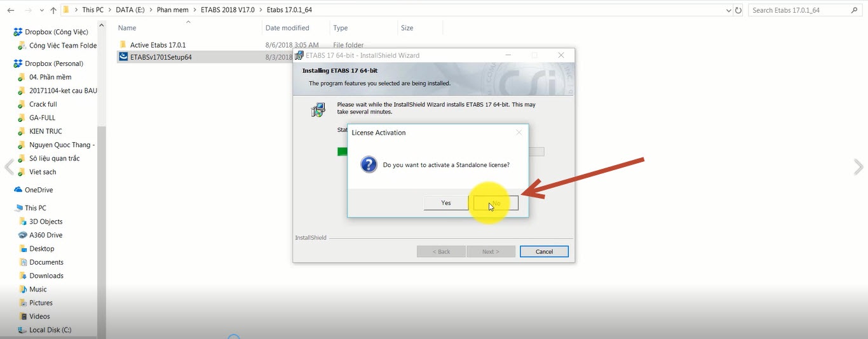Open address bar history dropdown
Image resolution: width=868 pixels, height=339 pixels.
pyautogui.click(x=728, y=10)
